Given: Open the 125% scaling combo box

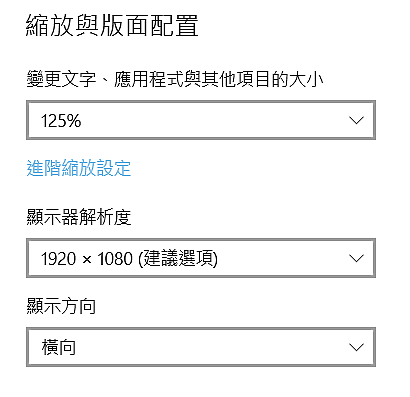Looking at the screenshot, I should (x=201, y=120).
